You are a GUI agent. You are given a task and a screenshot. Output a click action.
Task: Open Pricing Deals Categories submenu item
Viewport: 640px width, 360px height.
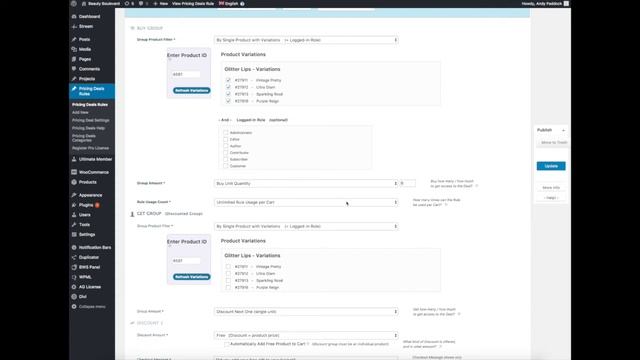84,138
